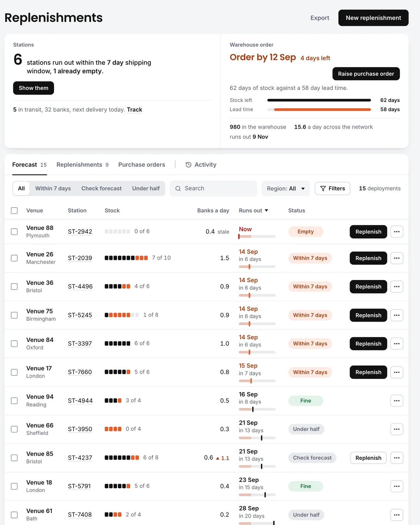Switch to the Replenishments tab
Viewport: 420px width, 525px height.
pos(82,165)
